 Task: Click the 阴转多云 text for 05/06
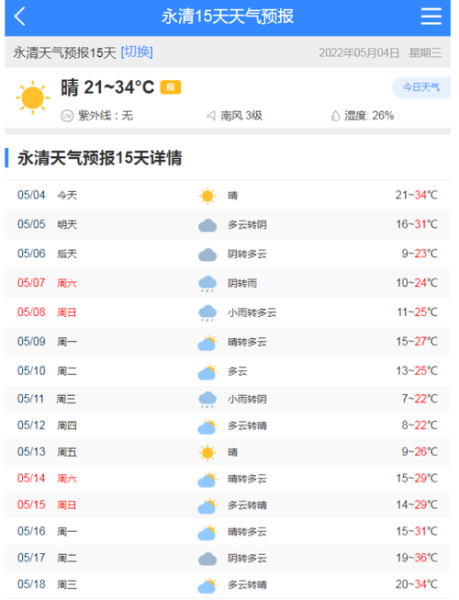(247, 254)
